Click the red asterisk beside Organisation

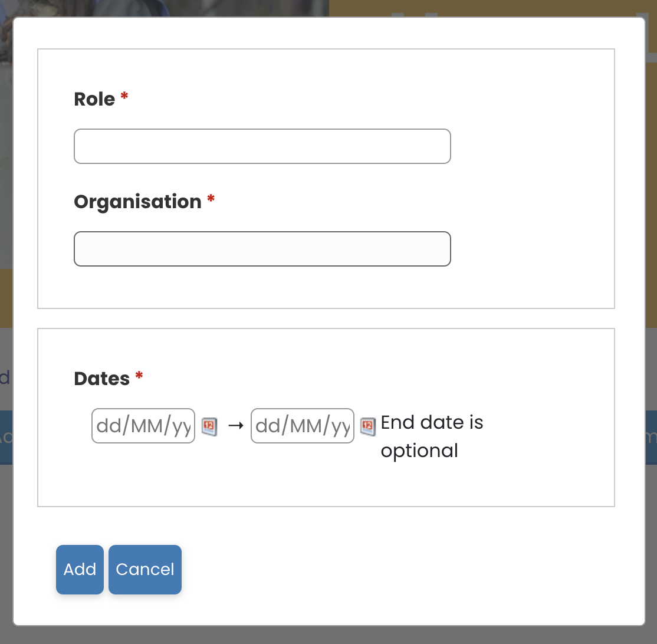click(x=211, y=199)
